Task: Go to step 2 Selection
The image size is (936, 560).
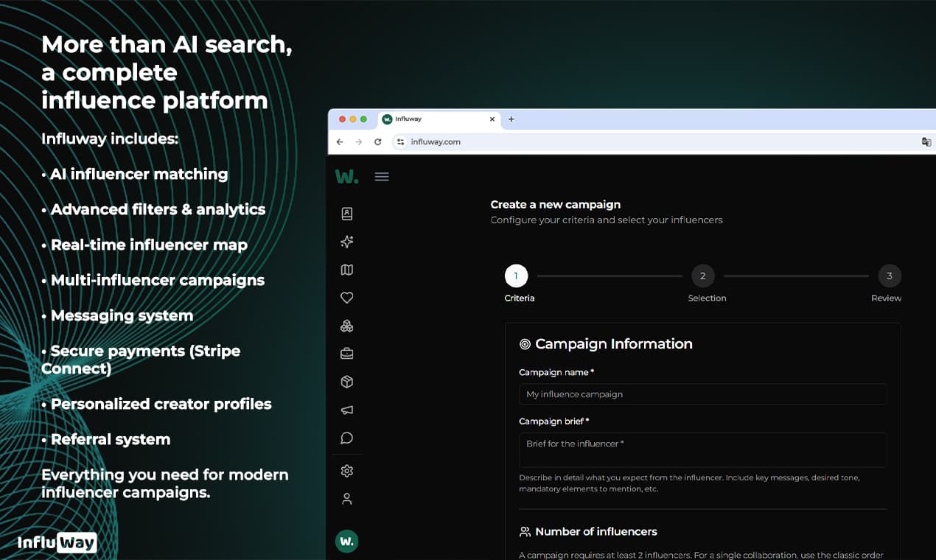Action: pos(702,276)
